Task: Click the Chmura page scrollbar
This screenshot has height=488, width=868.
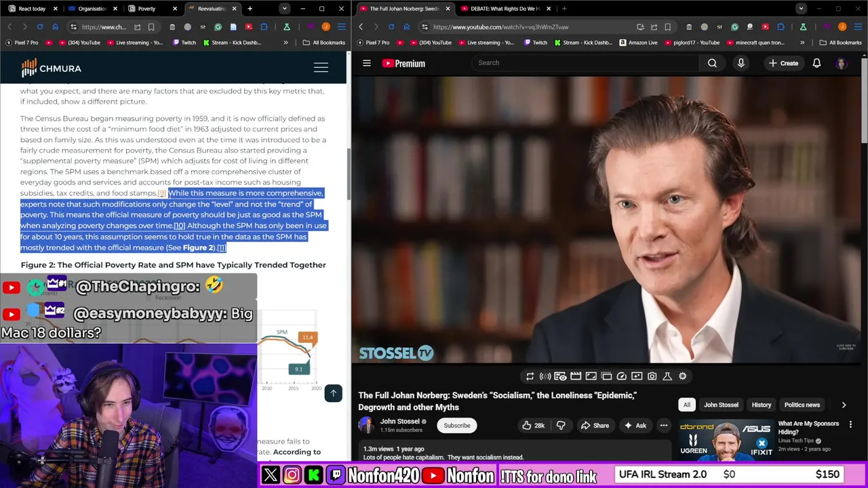Action: click(349, 173)
